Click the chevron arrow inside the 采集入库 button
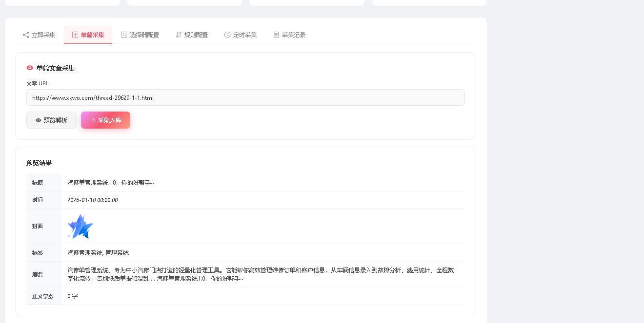This screenshot has height=323, width=644. pyautogui.click(x=94, y=120)
